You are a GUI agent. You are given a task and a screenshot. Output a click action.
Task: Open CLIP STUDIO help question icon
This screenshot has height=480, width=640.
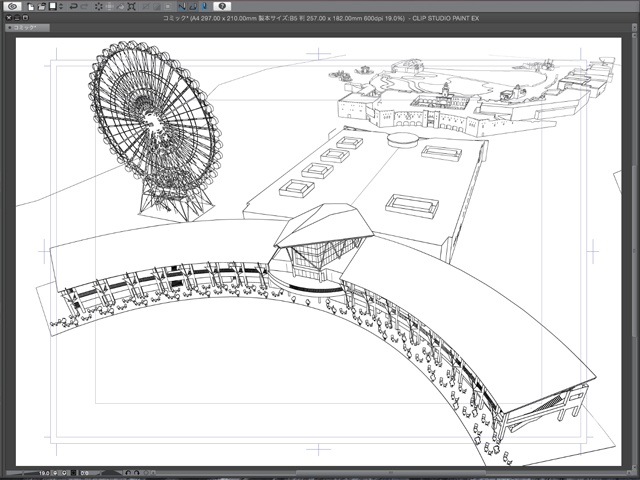point(222,7)
